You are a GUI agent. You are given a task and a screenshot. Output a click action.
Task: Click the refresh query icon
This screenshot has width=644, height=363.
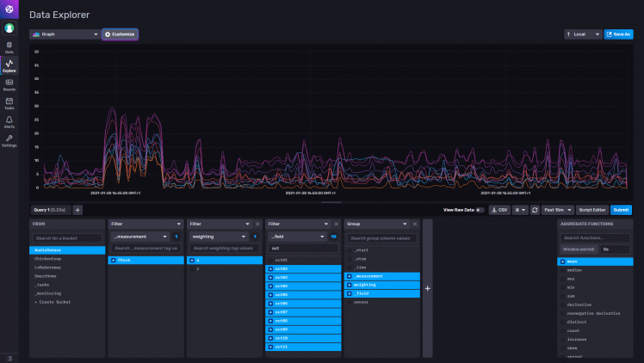[x=535, y=209]
